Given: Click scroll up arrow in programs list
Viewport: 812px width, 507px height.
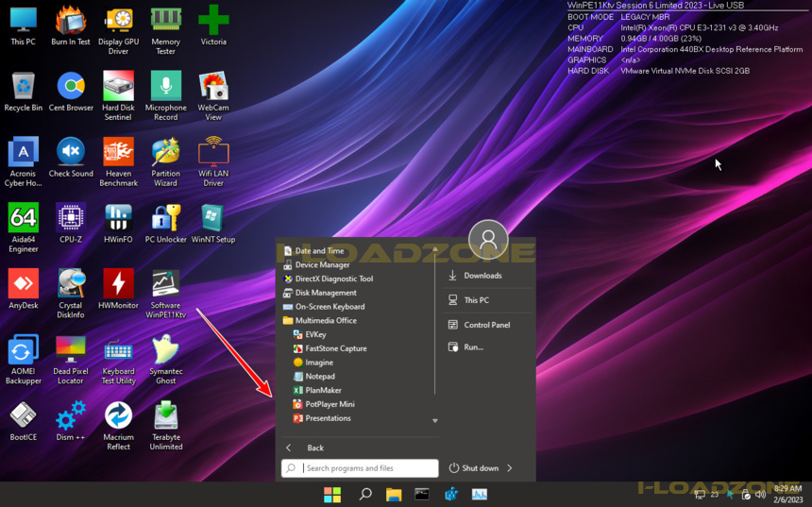Looking at the screenshot, I should tap(435, 248).
